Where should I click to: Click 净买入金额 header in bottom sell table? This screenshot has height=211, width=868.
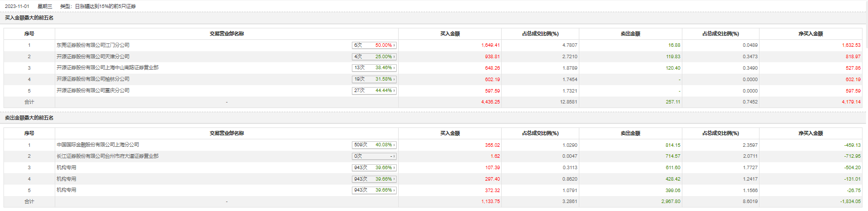pyautogui.click(x=811, y=133)
